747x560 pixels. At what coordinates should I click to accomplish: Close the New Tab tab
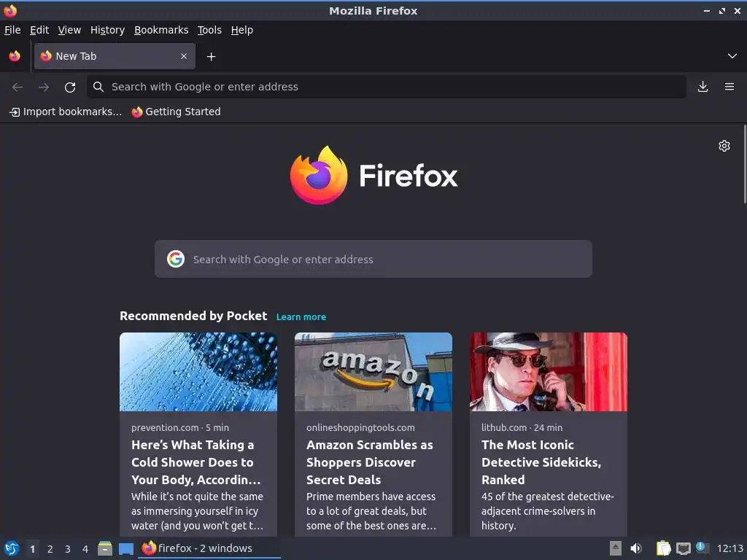click(x=184, y=56)
